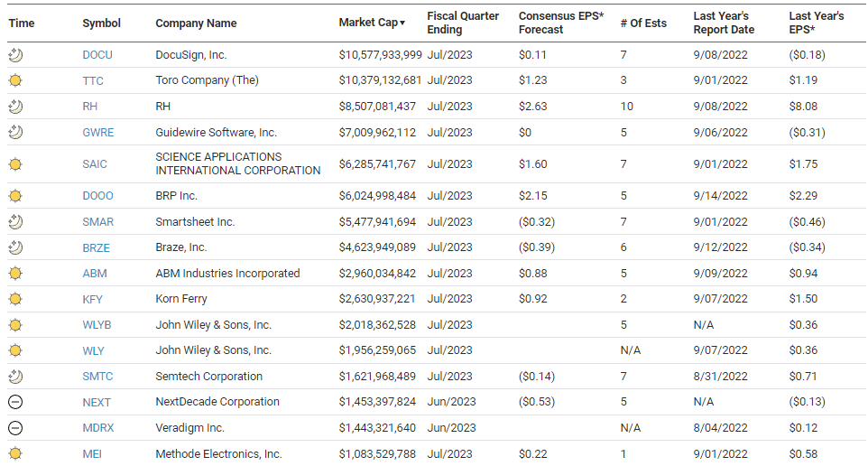Click the sun icon beside WLYB
The height and width of the screenshot is (466, 868).
(15, 325)
